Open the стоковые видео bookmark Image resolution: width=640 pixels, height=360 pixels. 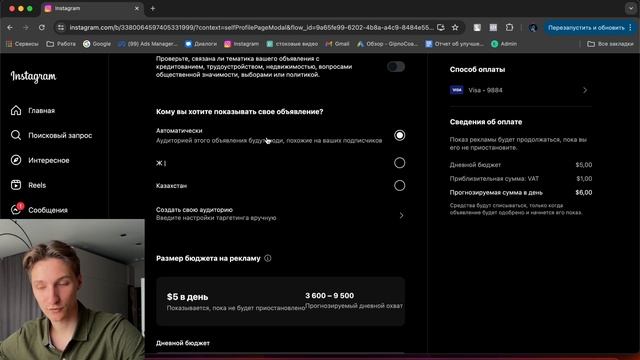click(x=292, y=44)
